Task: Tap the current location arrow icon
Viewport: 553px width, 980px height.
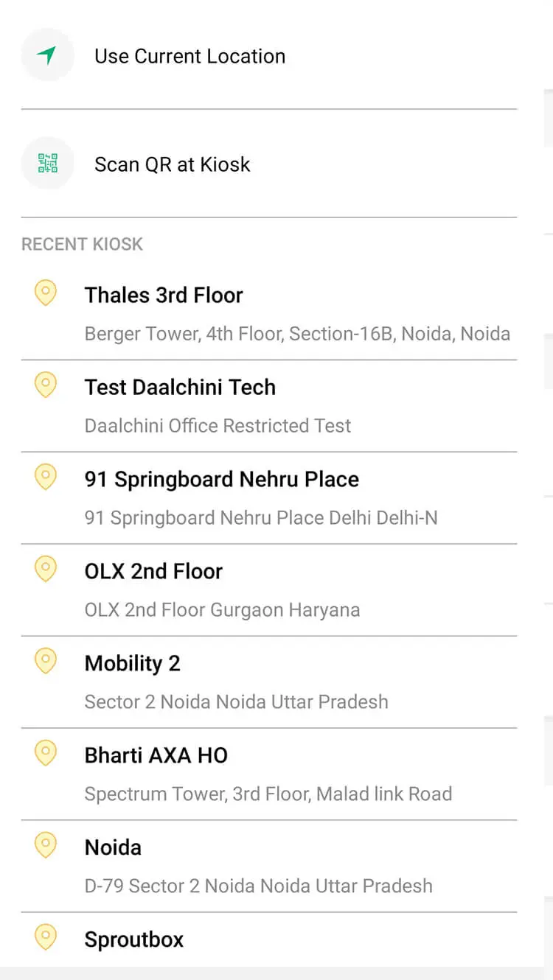Action: 47,55
